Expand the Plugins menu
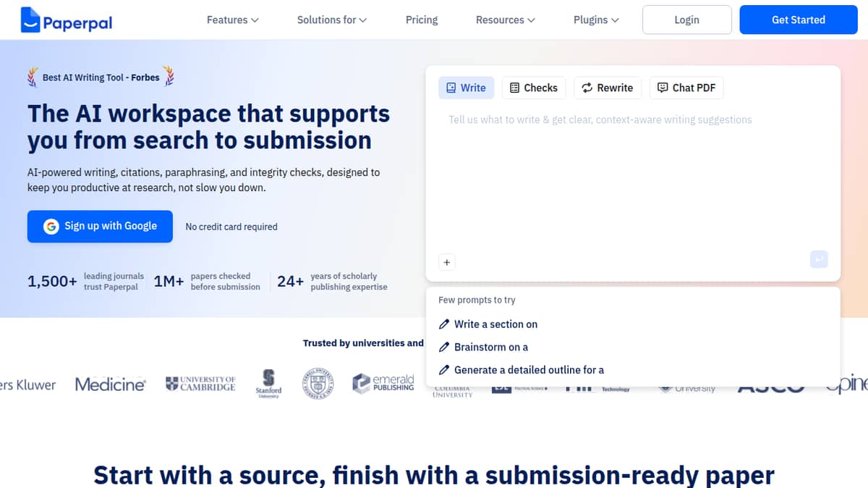Viewport: 868px width, 488px height. click(x=596, y=20)
